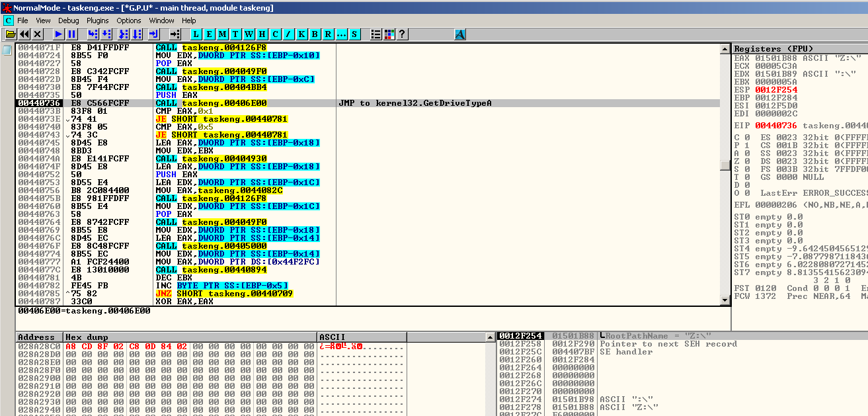868x416 pixels.
Task: Open the Log window with L button
Action: 196,34
